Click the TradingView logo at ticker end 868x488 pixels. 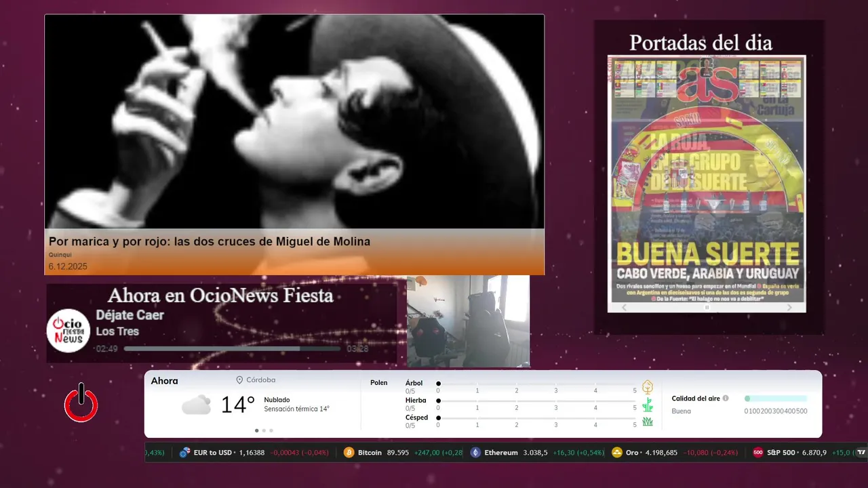click(861, 453)
